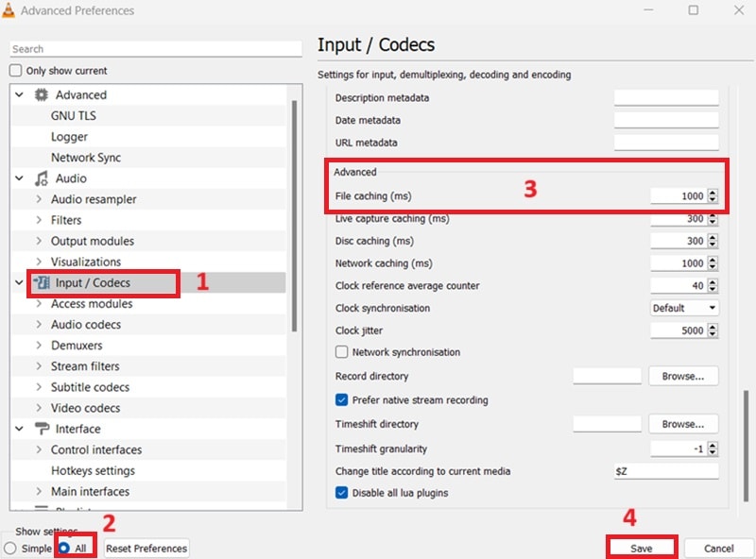Image resolution: width=756 pixels, height=559 pixels.
Task: Click the Input / Codecs category icon
Action: click(41, 283)
